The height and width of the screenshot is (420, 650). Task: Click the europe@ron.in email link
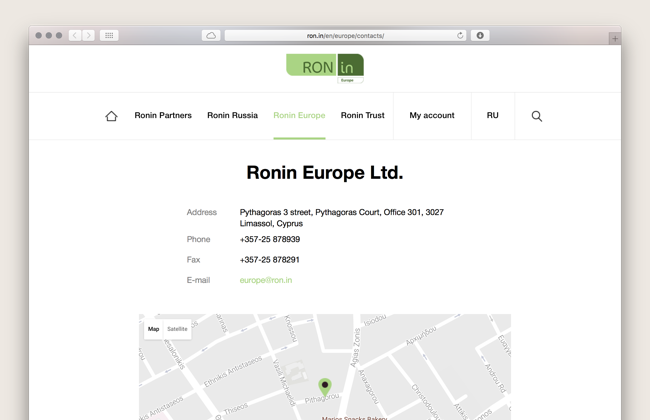(x=266, y=281)
